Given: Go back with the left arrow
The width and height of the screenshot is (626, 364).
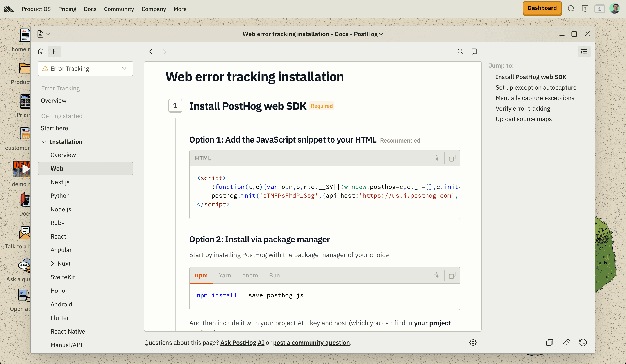Looking at the screenshot, I should click(x=151, y=51).
